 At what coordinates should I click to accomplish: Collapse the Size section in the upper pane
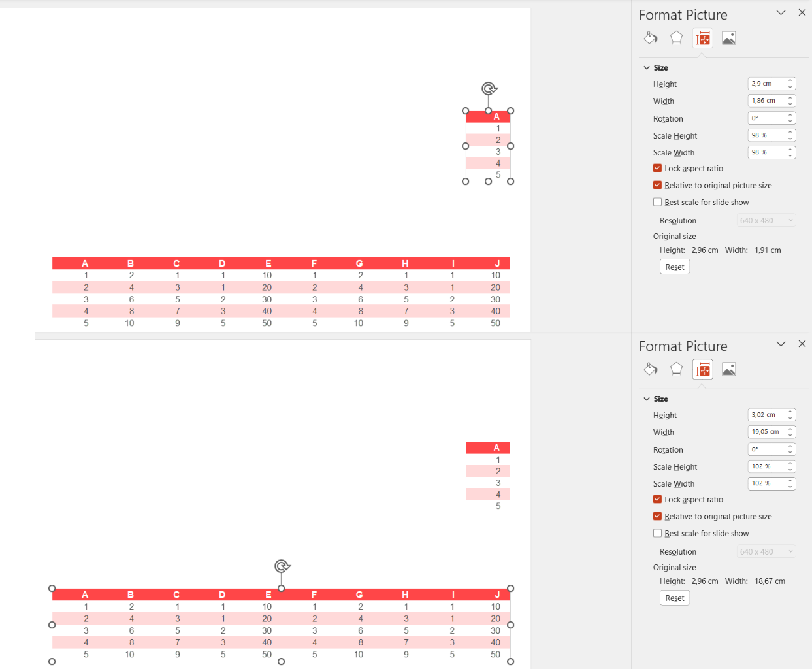pyautogui.click(x=647, y=67)
